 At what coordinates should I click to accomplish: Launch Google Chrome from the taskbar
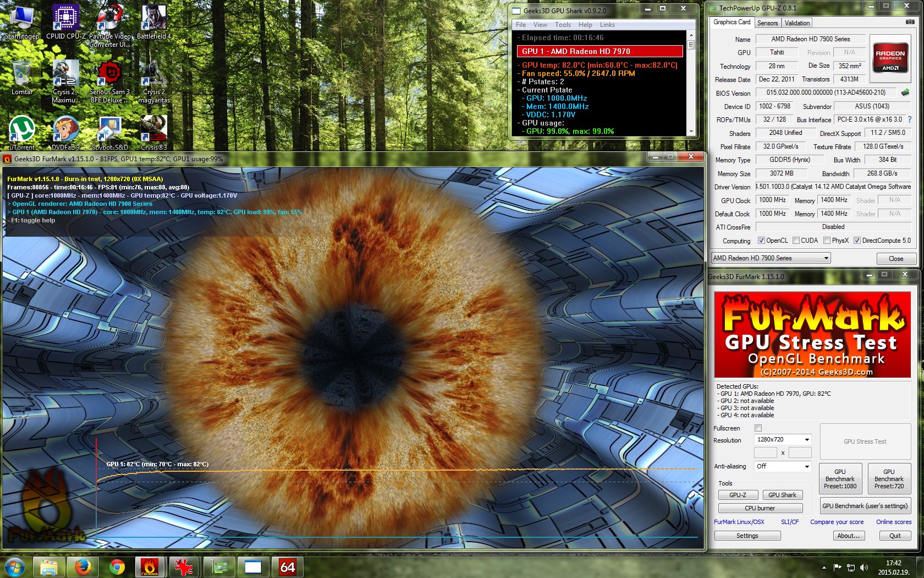coord(117,566)
